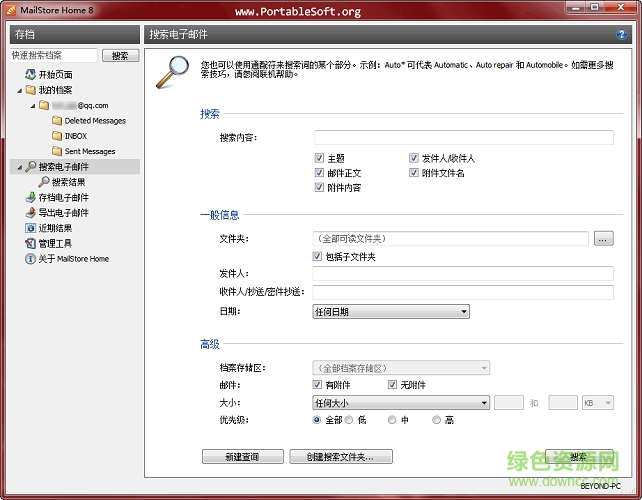Click the 开始页面 home icon in sidebar
This screenshot has width=642, height=500.
30,75
